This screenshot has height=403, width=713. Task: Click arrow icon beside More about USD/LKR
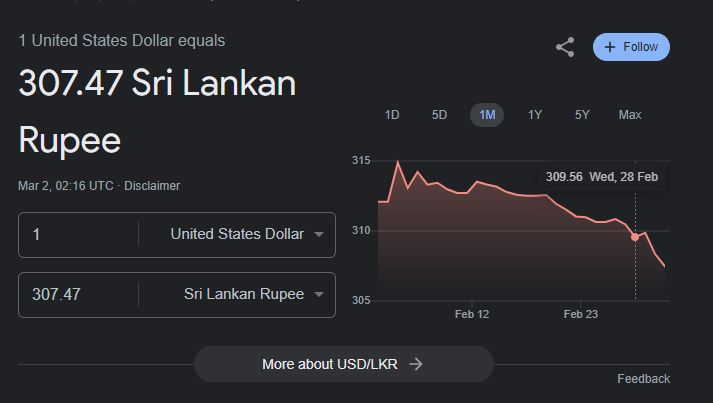tap(416, 364)
